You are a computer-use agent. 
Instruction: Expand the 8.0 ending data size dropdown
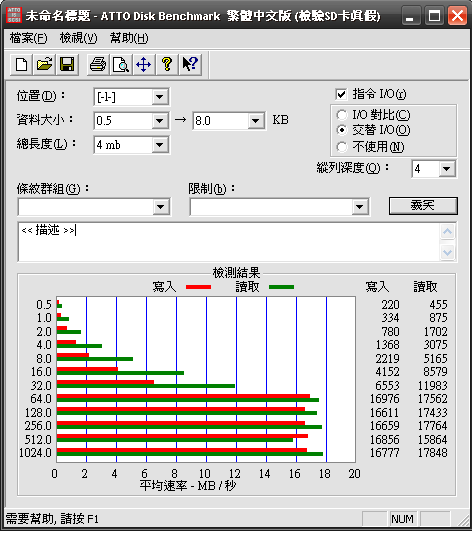[x=256, y=121]
